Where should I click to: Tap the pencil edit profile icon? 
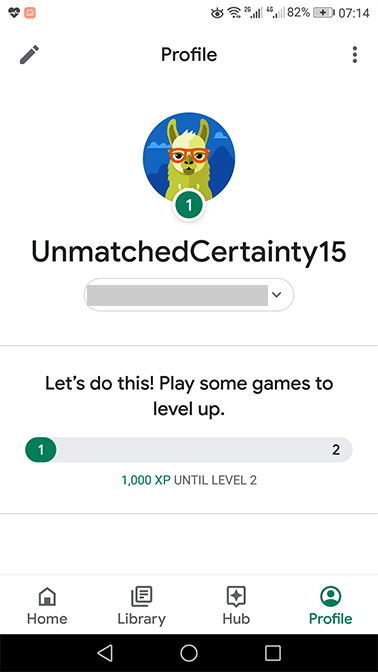[29, 55]
